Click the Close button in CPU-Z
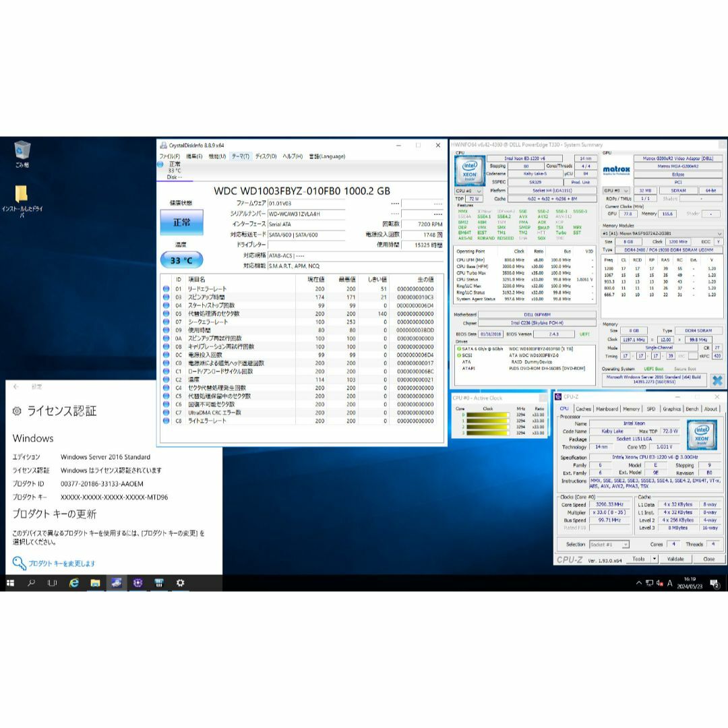This screenshot has height=728, width=728. pyautogui.click(x=708, y=559)
